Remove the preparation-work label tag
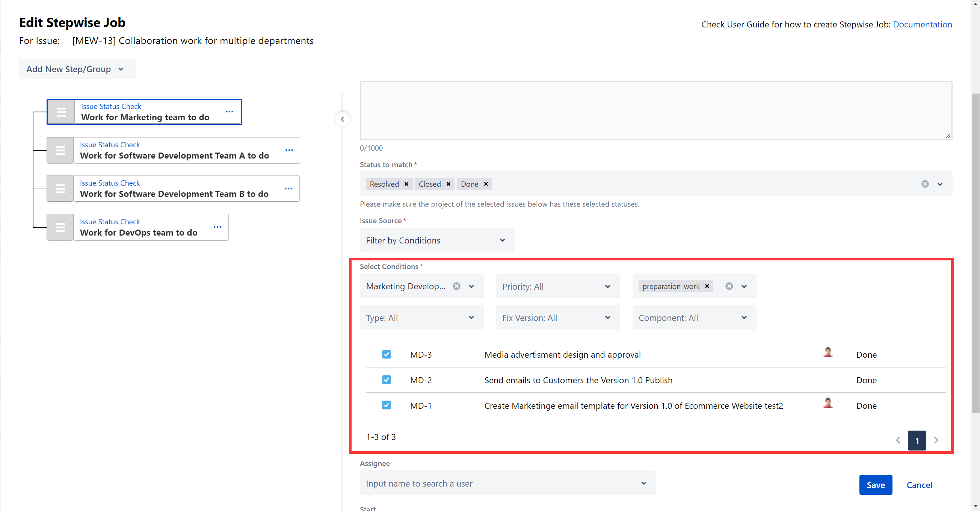Viewport: 980px width, 511px height. pos(707,286)
